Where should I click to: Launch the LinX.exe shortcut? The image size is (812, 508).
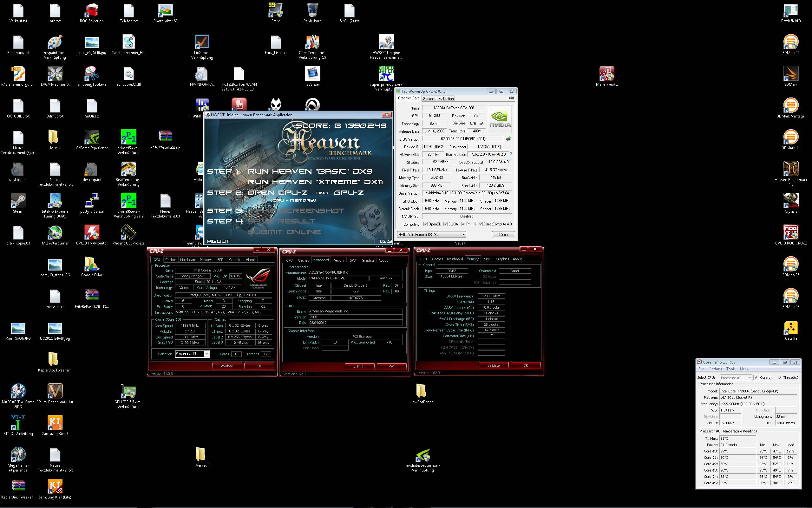pyautogui.click(x=202, y=47)
